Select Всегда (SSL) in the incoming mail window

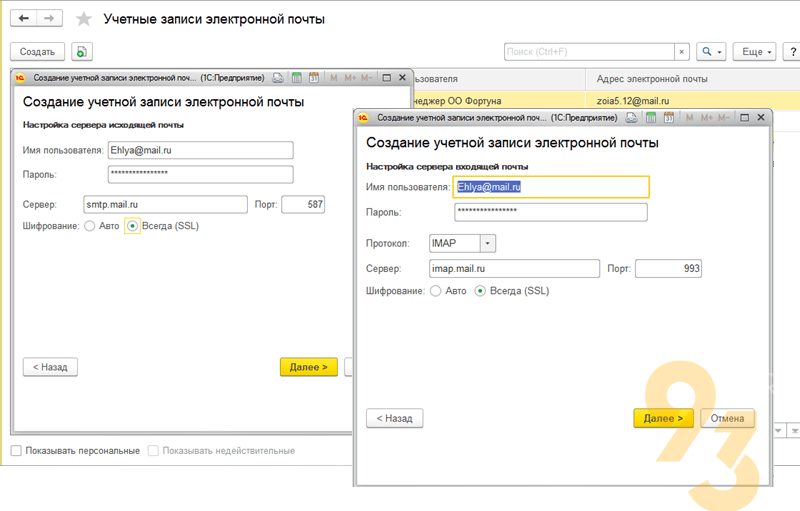click(480, 291)
